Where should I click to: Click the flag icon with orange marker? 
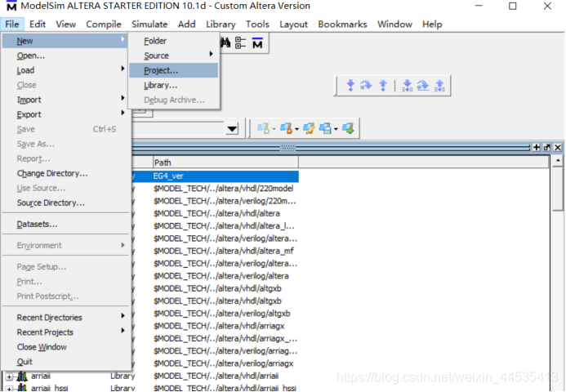287,128
